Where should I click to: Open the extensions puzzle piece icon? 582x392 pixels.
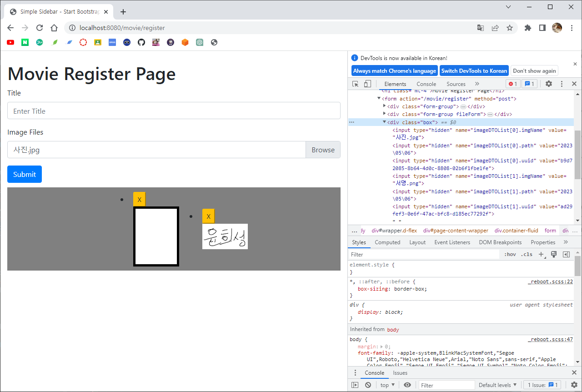pyautogui.click(x=528, y=28)
